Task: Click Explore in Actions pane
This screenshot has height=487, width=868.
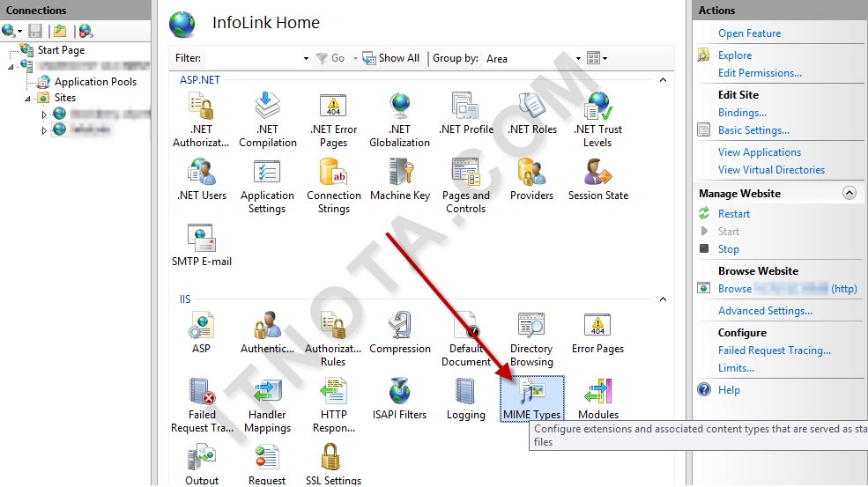Action: coord(735,55)
